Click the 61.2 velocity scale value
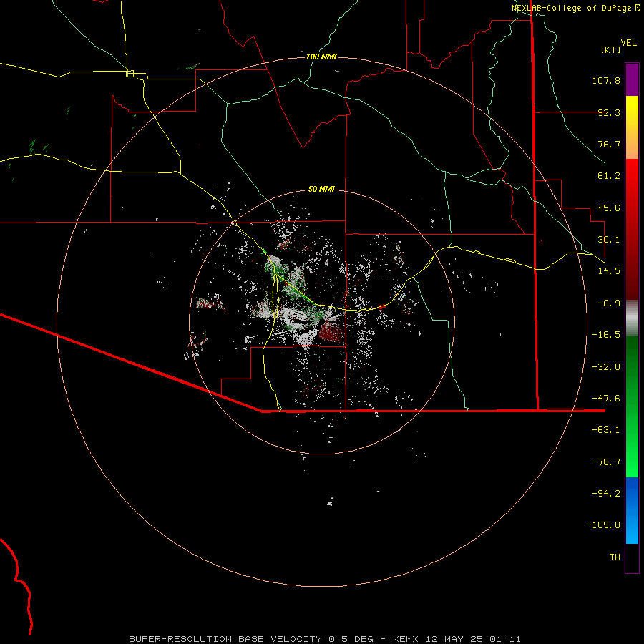 point(609,176)
